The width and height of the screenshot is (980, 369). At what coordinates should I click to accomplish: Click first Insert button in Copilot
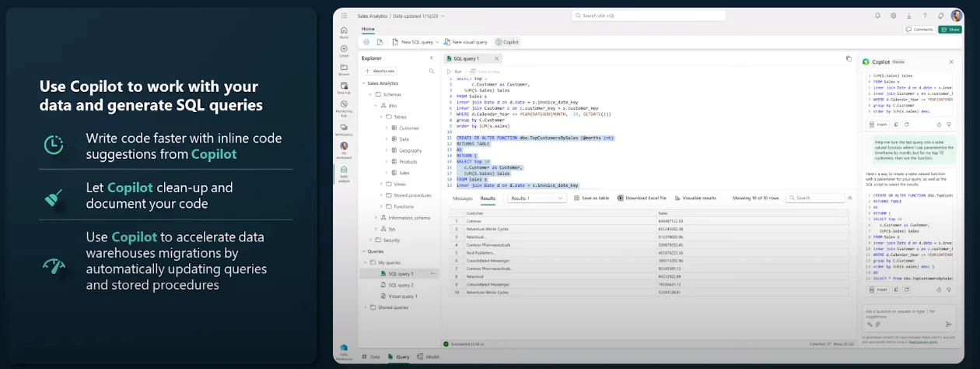(x=879, y=124)
